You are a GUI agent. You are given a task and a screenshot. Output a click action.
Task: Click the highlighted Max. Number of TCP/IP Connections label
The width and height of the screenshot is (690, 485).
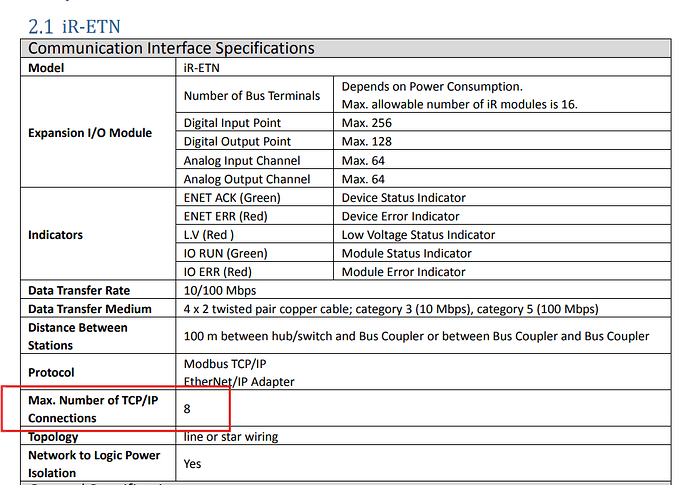point(93,409)
